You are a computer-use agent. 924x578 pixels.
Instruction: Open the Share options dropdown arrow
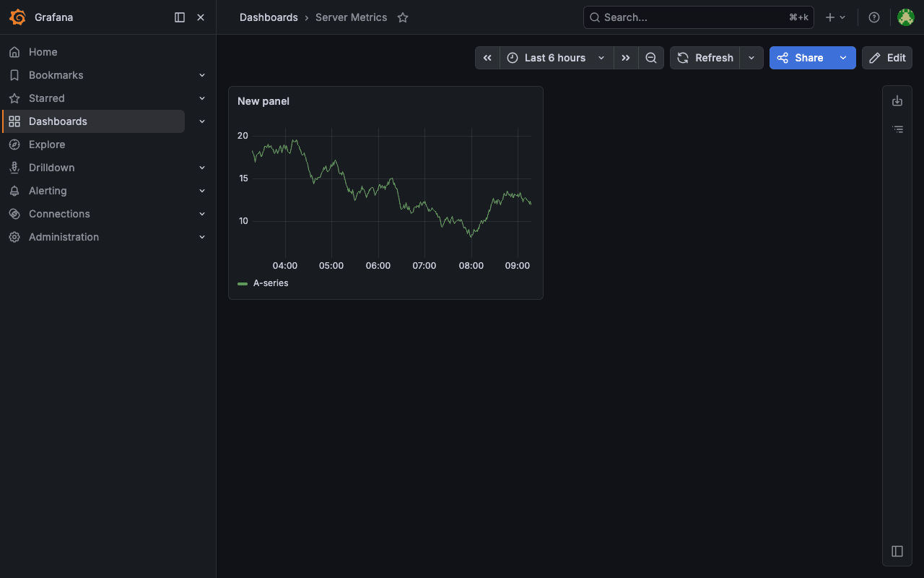[x=843, y=58]
